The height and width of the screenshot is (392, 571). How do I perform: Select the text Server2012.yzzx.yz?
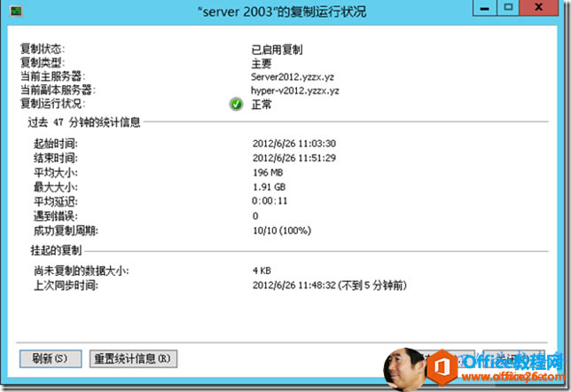[293, 77]
